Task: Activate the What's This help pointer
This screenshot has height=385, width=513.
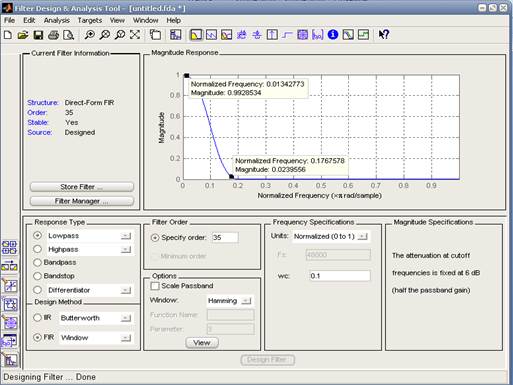Action: 384,35
